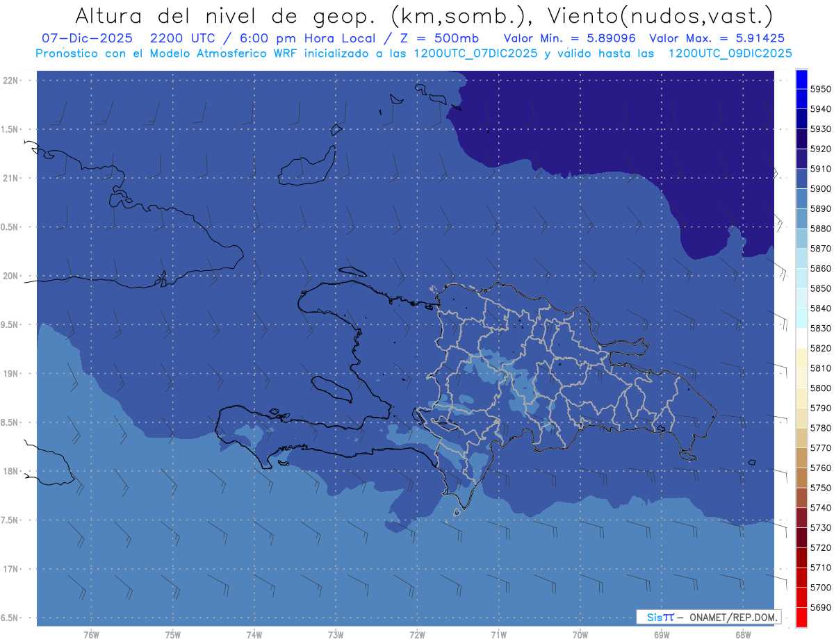Screen dimensions: 834x644
Task: Click the brown swatch between 5770 and 5760
Action: point(801,458)
